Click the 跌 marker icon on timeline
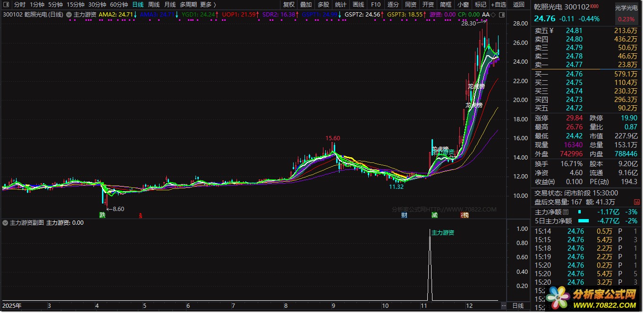The image size is (644, 313). [102, 215]
